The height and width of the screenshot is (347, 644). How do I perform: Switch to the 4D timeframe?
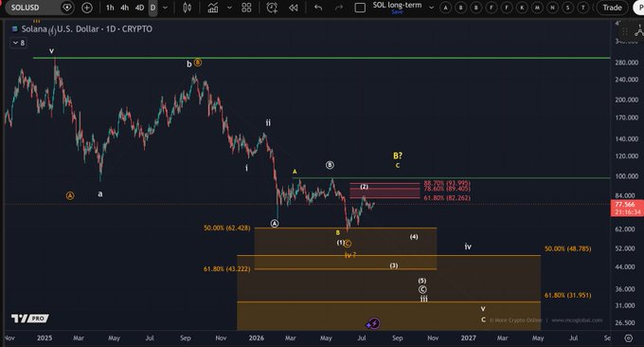[139, 8]
